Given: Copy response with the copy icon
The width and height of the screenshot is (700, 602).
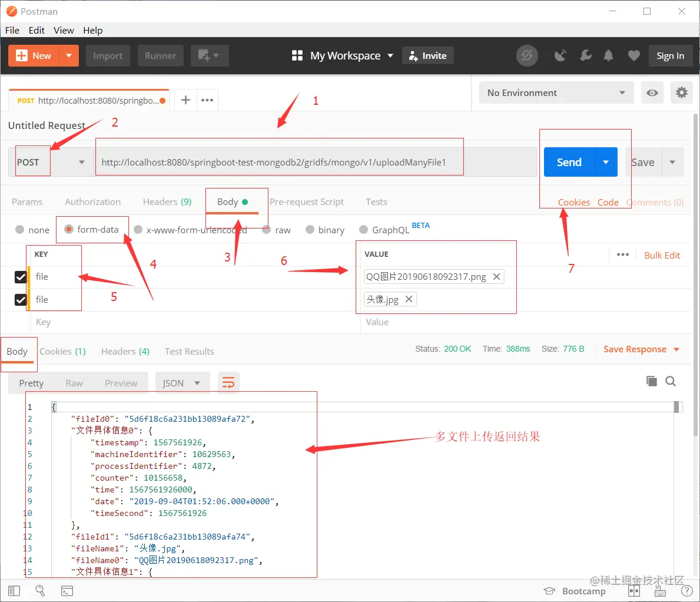Looking at the screenshot, I should [652, 381].
